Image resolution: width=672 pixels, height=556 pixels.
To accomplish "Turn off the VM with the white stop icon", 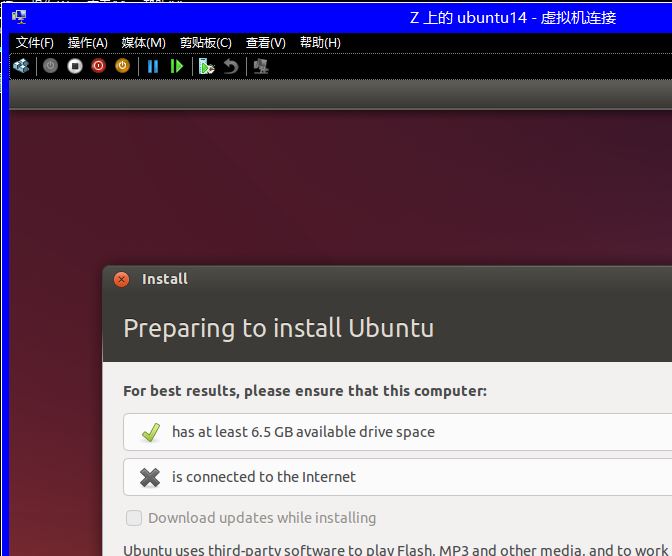I will pos(75,66).
